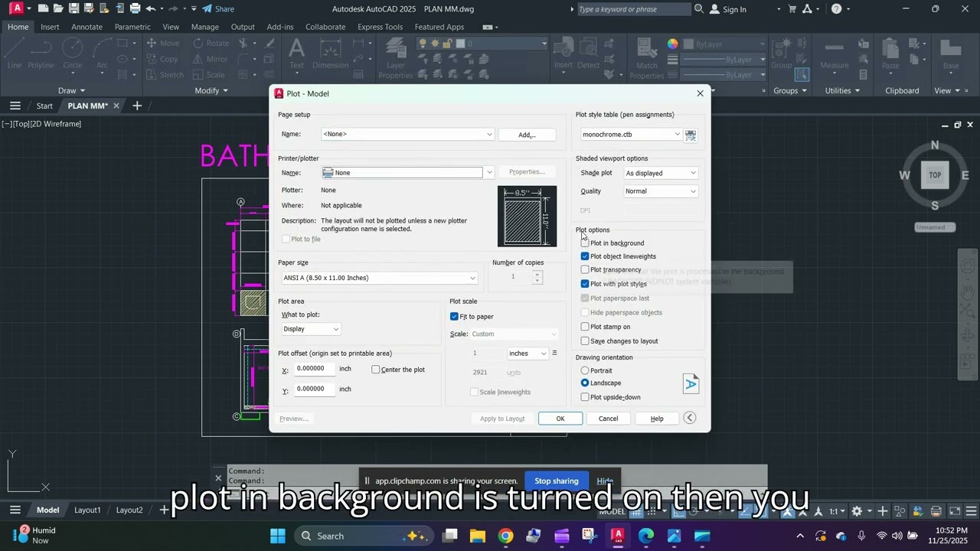Click the Save icon in quick access toolbar
This screenshot has height=551, width=980.
[73, 9]
